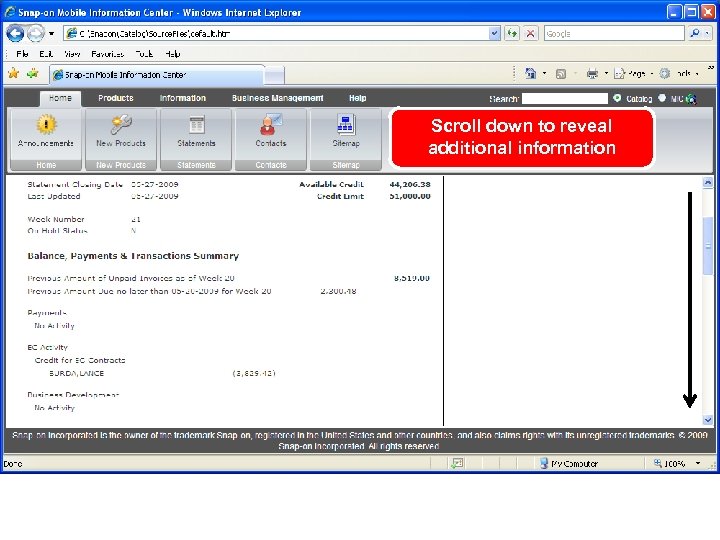Click Add to Favorites icon
This screenshot has width=720, height=540.
[x=33, y=73]
